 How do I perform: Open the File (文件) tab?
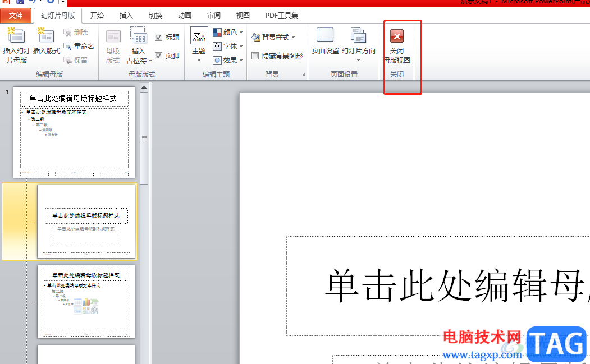tap(16, 15)
